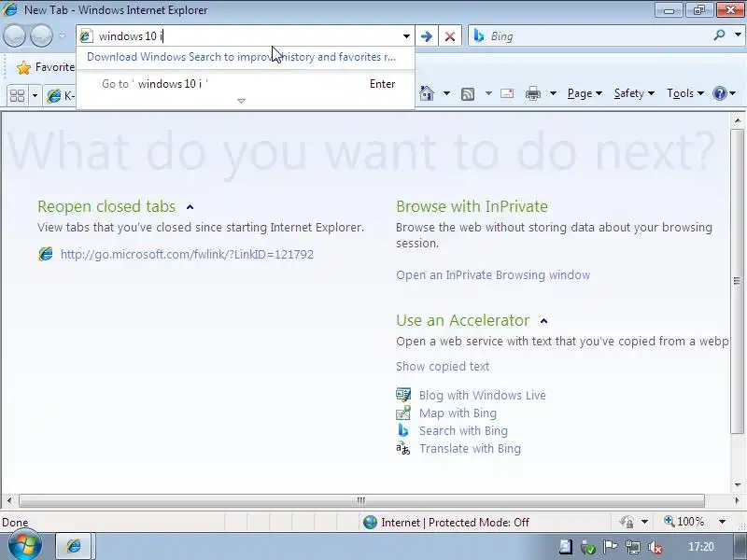Viewport: 747px width, 560px height.
Task: Click the red Stop loading button
Action: pyautogui.click(x=450, y=36)
